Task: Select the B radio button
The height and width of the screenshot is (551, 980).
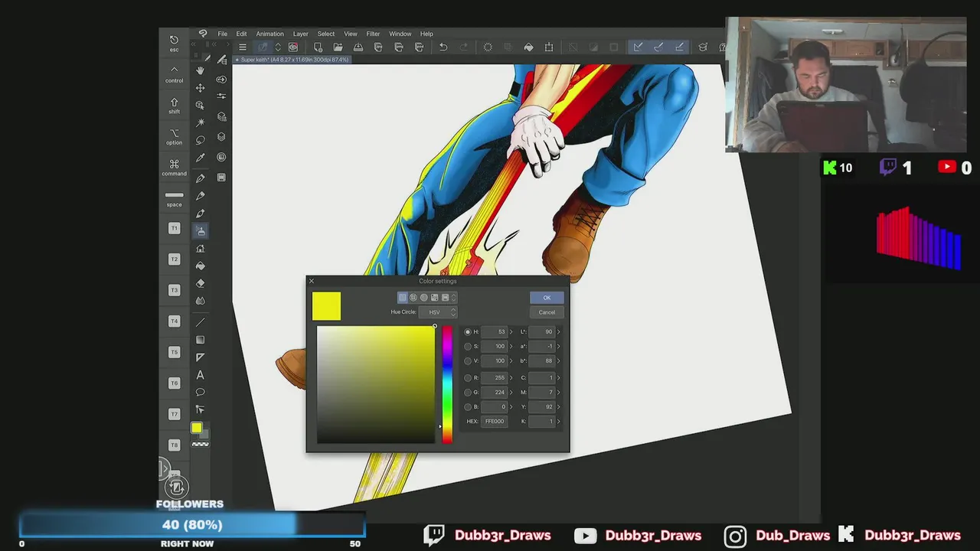Action: [468, 407]
